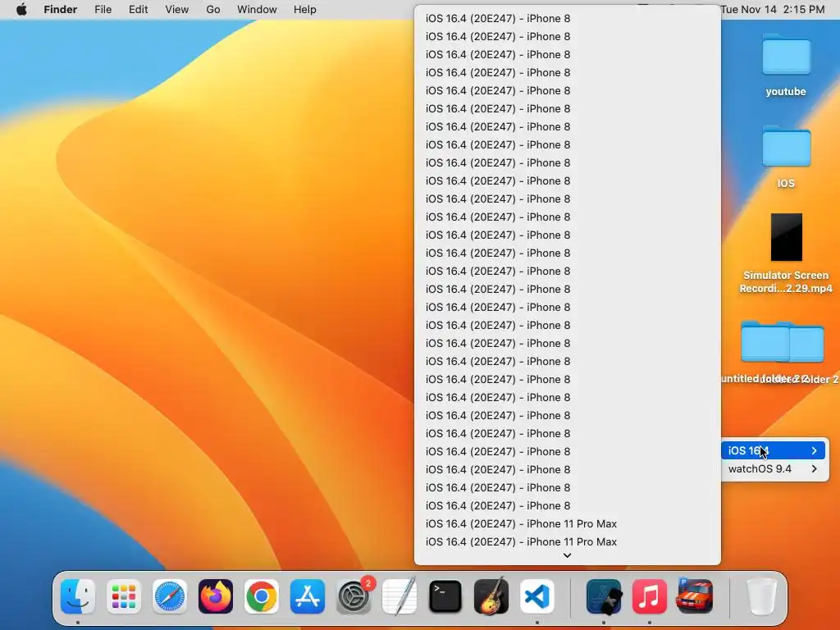840x630 pixels.
Task: Open the Apple menu
Action: [x=21, y=10]
